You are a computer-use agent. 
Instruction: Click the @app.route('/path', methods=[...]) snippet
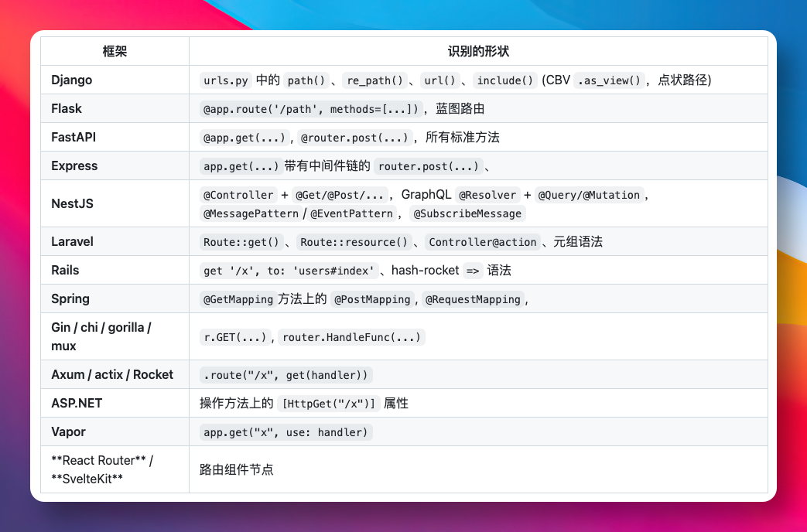coord(311,109)
